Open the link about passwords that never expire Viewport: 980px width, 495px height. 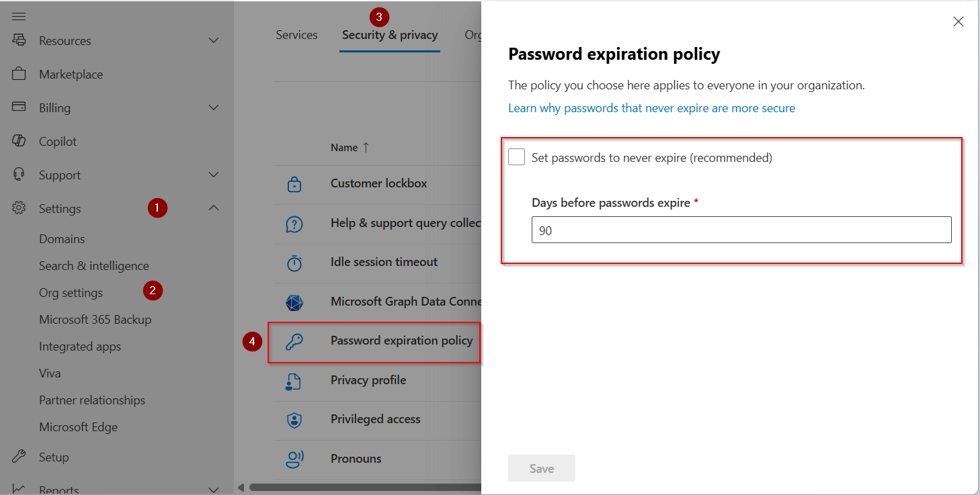651,107
